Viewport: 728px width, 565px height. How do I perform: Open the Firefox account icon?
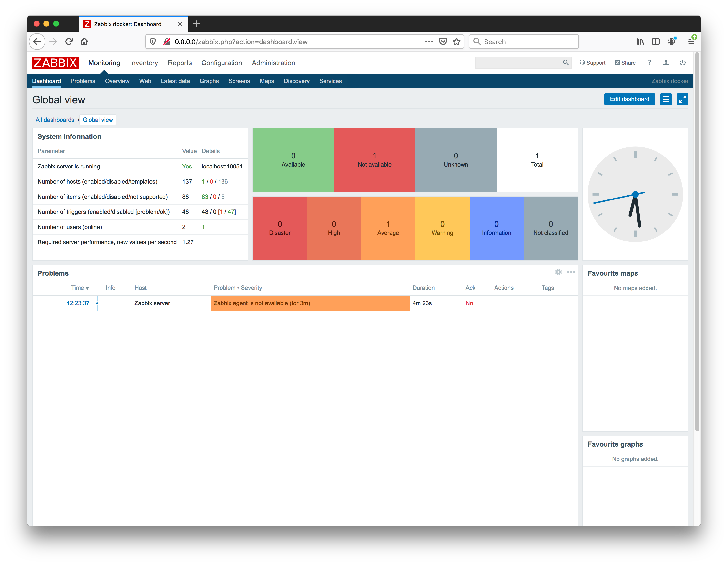click(x=672, y=41)
